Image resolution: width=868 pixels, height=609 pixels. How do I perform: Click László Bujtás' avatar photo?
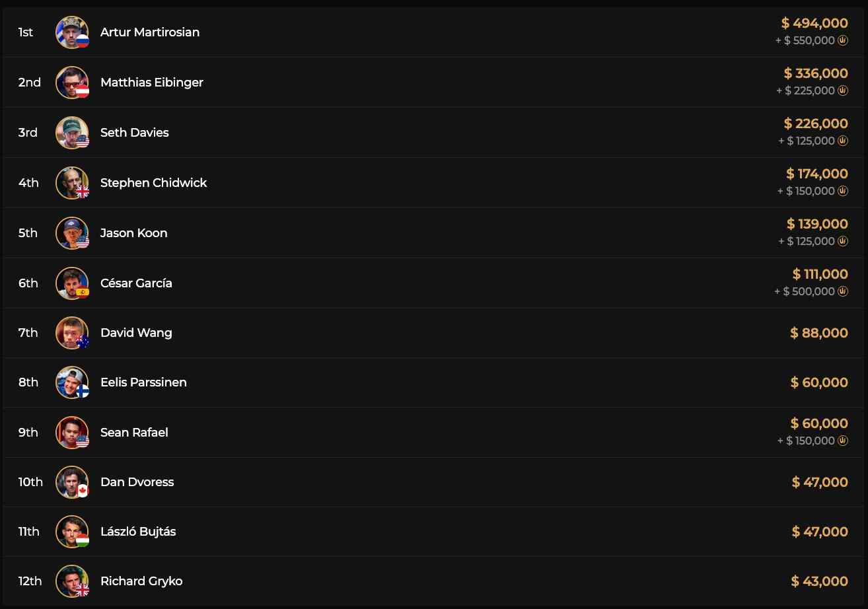[x=71, y=531]
